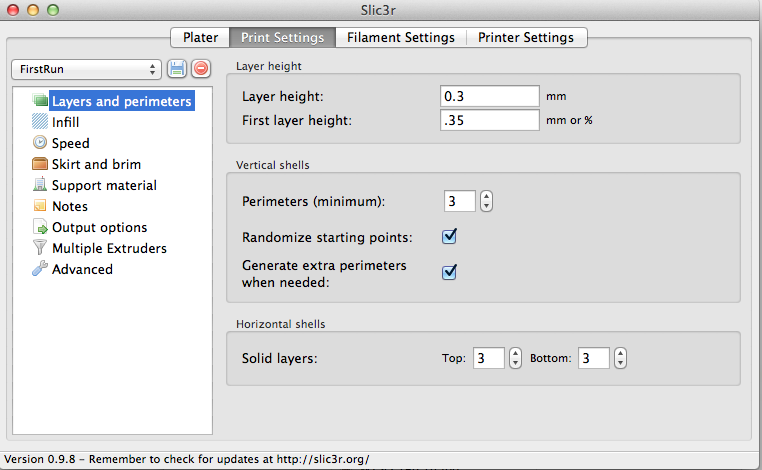The height and width of the screenshot is (470, 762).
Task: Click the Top solid layers stepper
Action: pos(515,358)
